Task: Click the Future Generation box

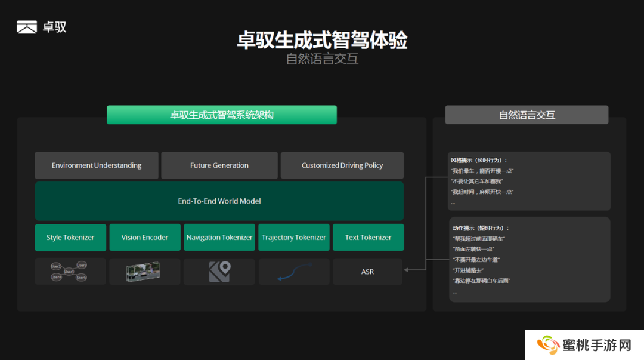Action: coord(219,165)
